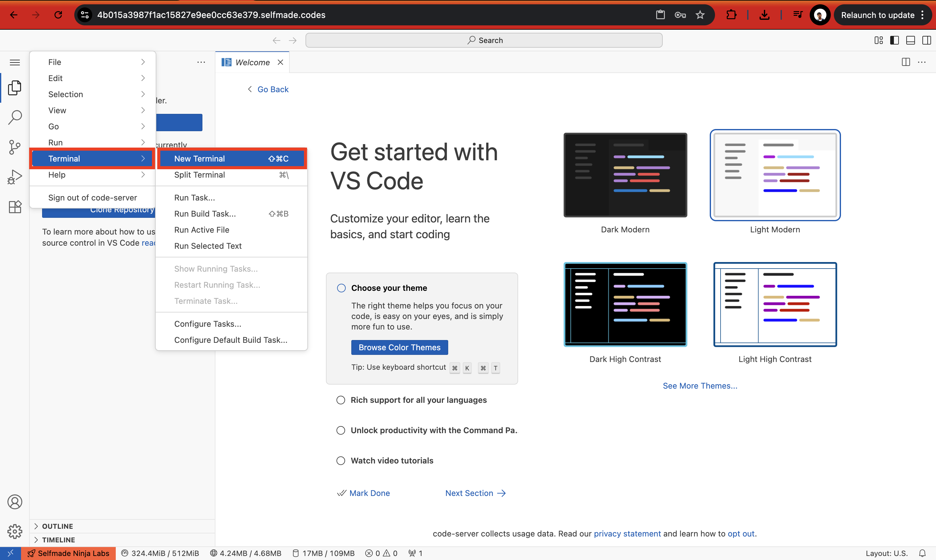Click See More Themes link
This screenshot has height=560, width=936.
700,386
